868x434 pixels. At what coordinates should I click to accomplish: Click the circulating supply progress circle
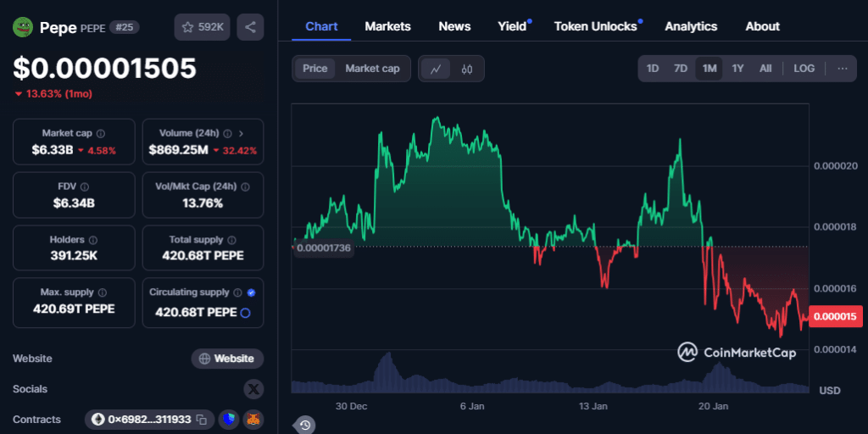click(246, 313)
